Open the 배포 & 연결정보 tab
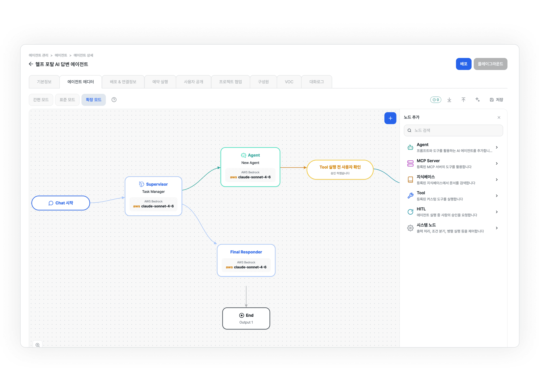Screen dimensions: 539x392 (x=123, y=82)
